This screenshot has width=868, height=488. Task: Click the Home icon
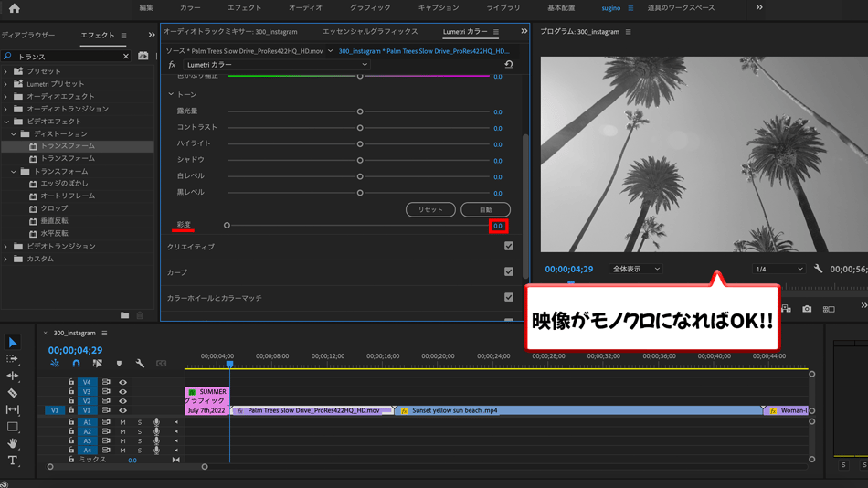point(14,8)
